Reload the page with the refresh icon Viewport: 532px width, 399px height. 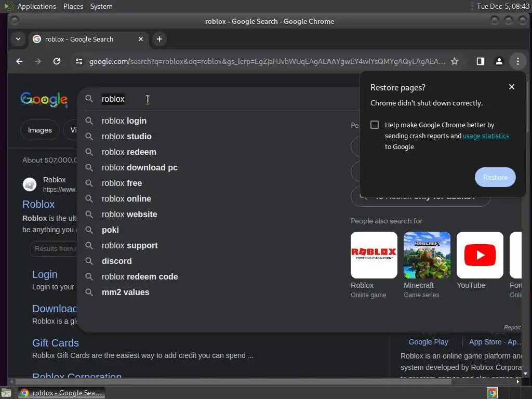[57, 61]
